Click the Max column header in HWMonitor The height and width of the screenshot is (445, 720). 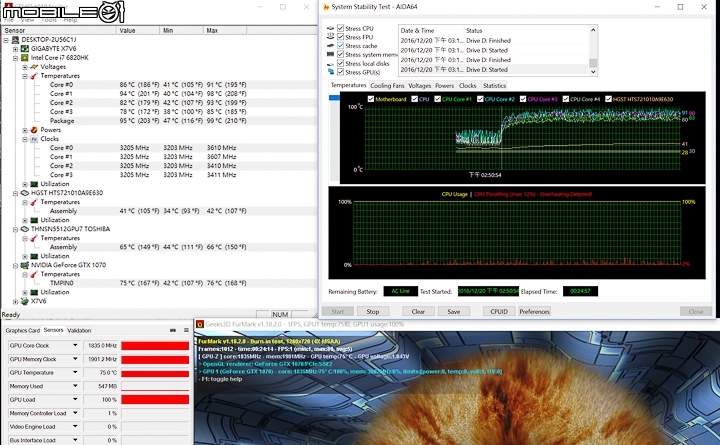(x=225, y=30)
